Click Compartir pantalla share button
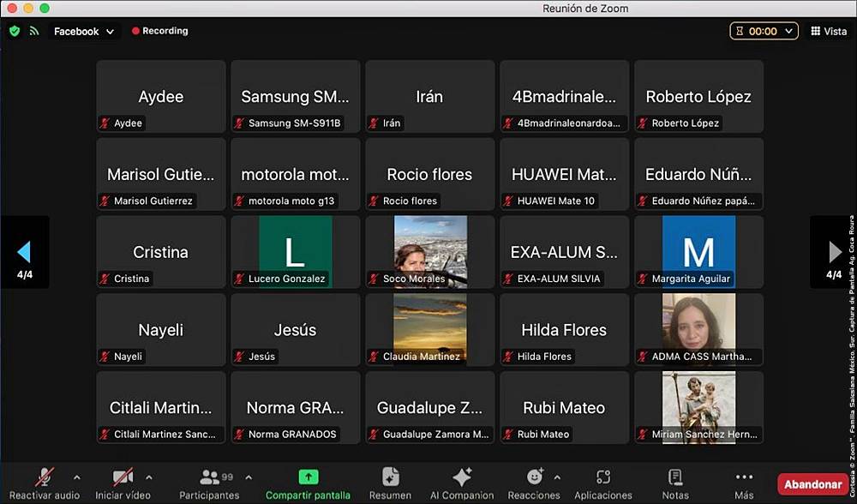This screenshot has height=504, width=857. coord(308,483)
